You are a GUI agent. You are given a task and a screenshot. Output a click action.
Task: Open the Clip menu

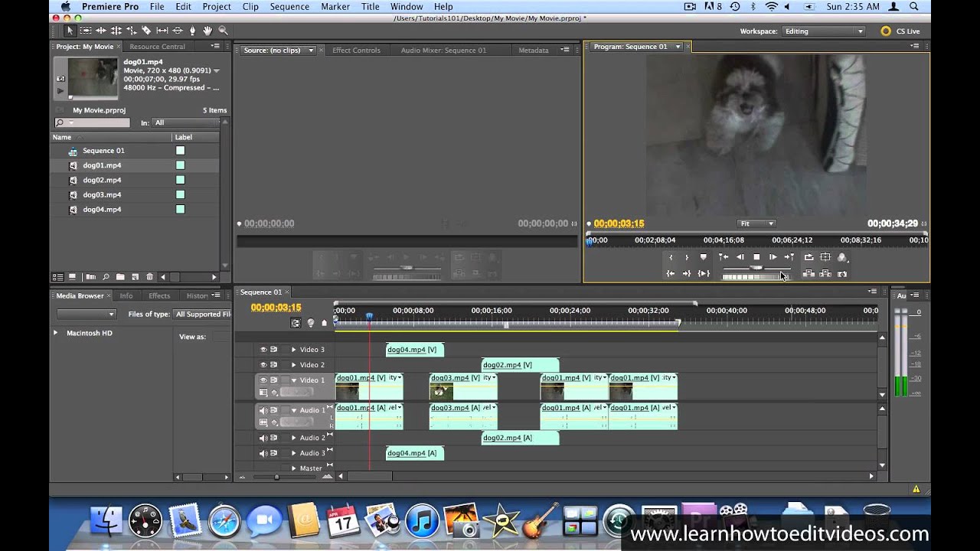coord(250,7)
